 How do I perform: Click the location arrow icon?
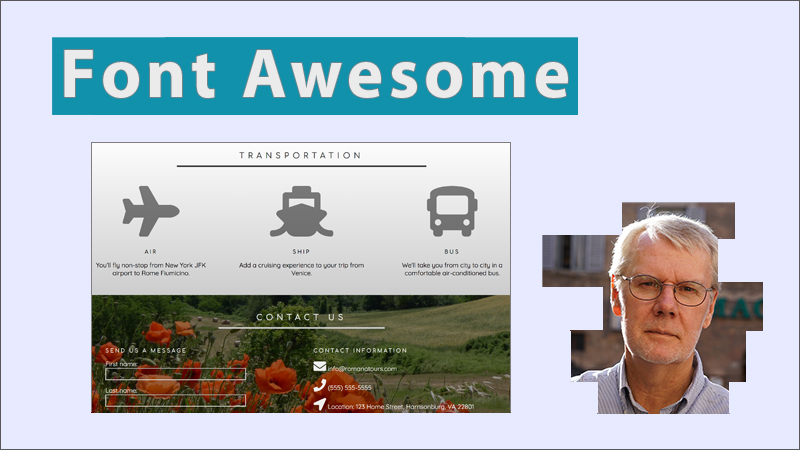point(319,405)
